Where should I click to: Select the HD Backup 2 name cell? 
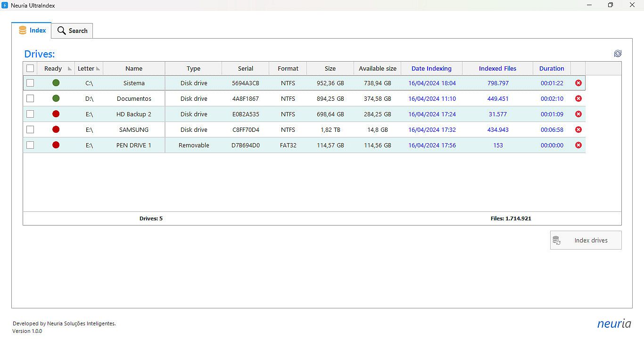pos(134,114)
